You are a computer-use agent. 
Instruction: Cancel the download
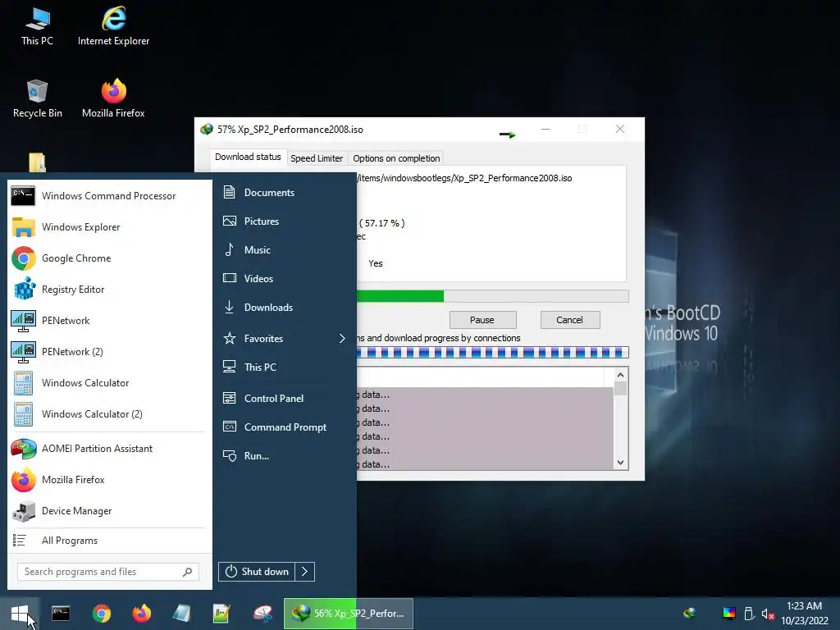coord(570,320)
